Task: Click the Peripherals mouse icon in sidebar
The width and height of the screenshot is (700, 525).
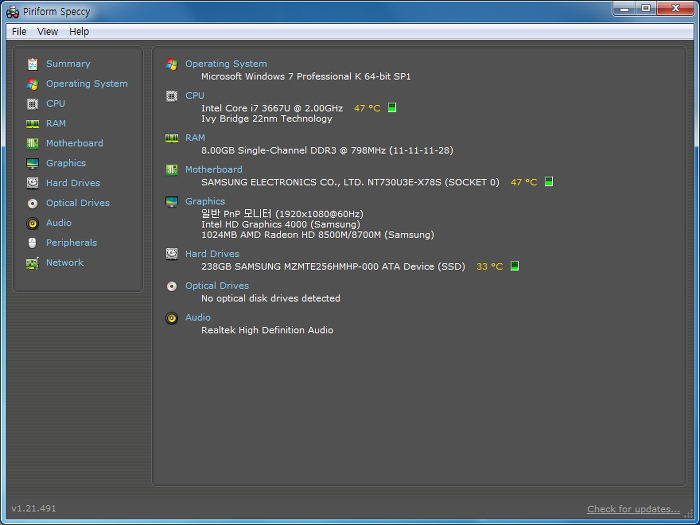Action: (32, 243)
